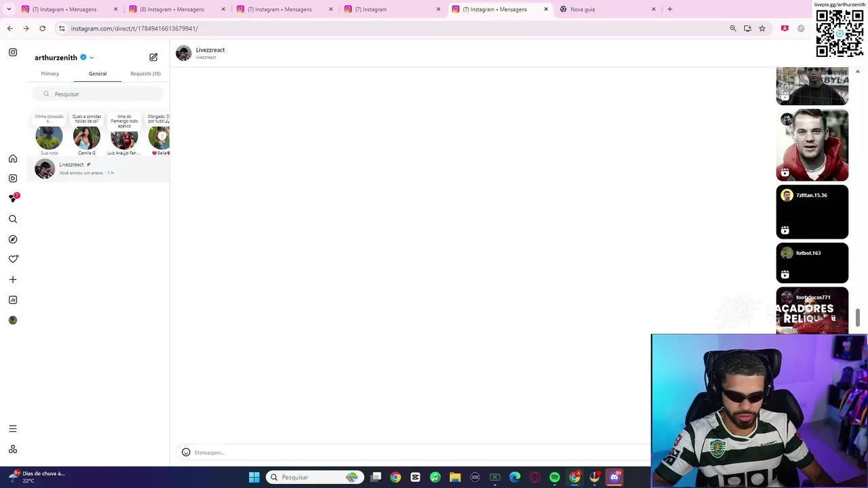Open Discord from taskbar
Screen dimensions: 868x488
coord(614,477)
